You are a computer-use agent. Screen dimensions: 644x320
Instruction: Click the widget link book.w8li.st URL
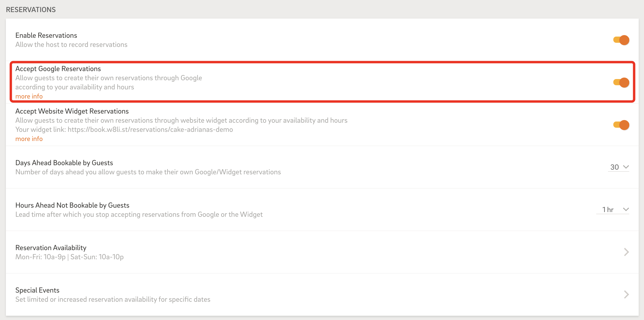point(150,129)
